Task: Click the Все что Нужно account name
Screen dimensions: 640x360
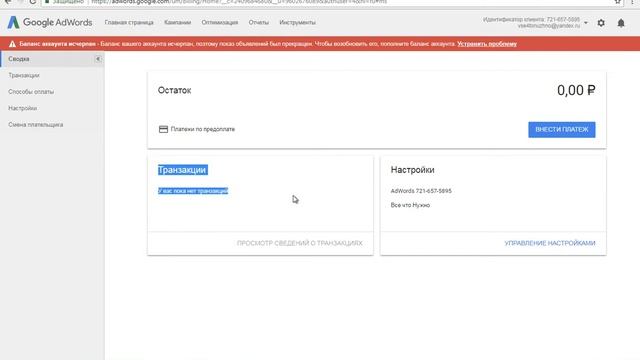Action: pos(410,205)
